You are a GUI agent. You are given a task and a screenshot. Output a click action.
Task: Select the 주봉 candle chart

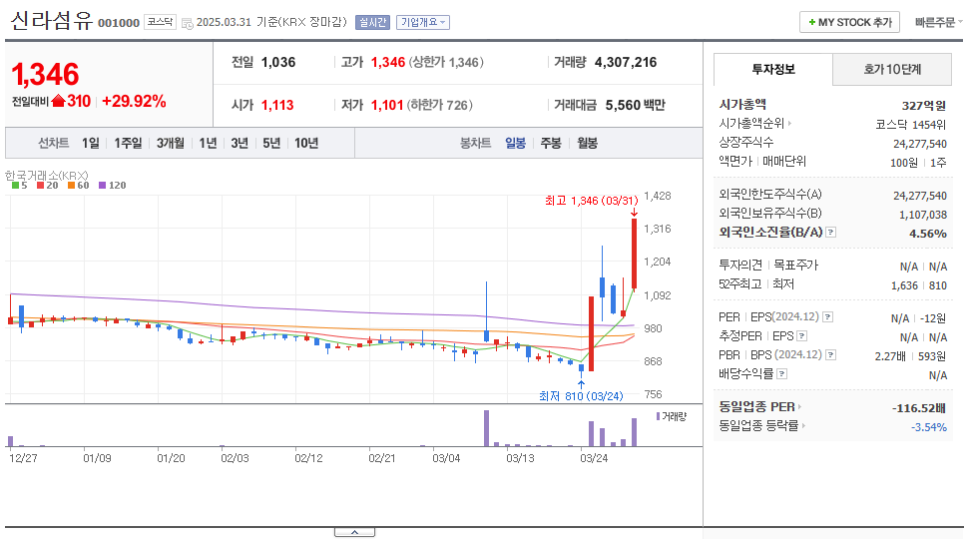point(551,143)
